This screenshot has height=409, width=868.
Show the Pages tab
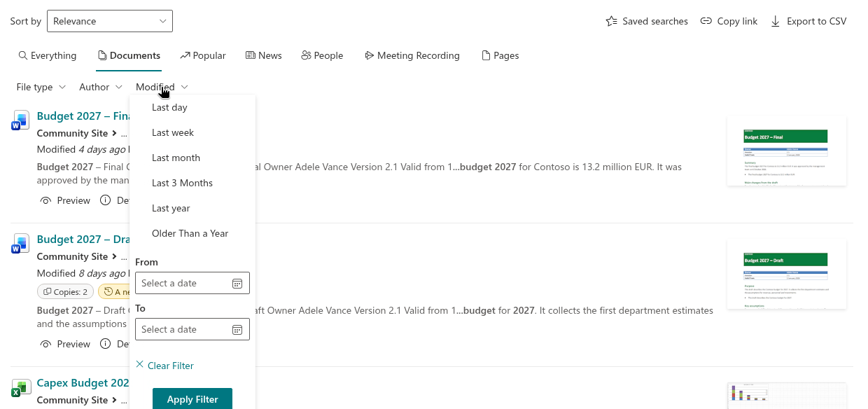pyautogui.click(x=500, y=55)
